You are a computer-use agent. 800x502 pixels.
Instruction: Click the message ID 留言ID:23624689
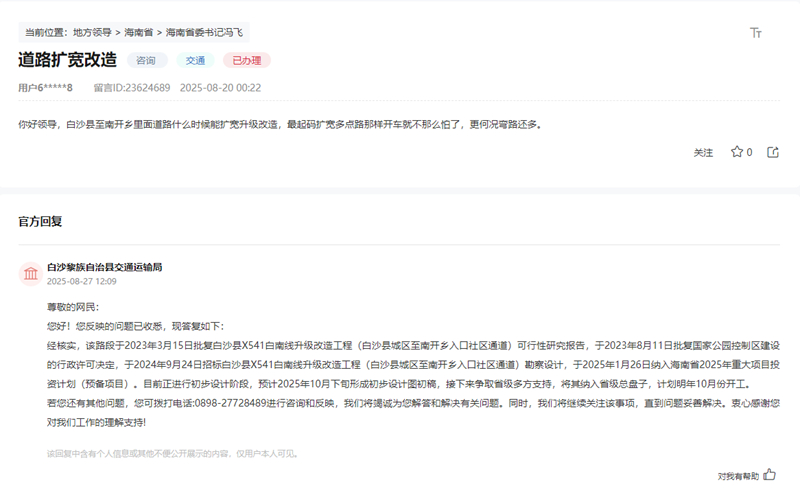point(131,88)
